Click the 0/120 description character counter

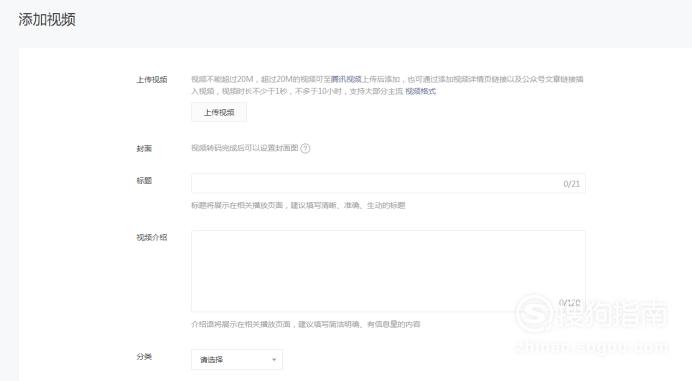point(569,302)
